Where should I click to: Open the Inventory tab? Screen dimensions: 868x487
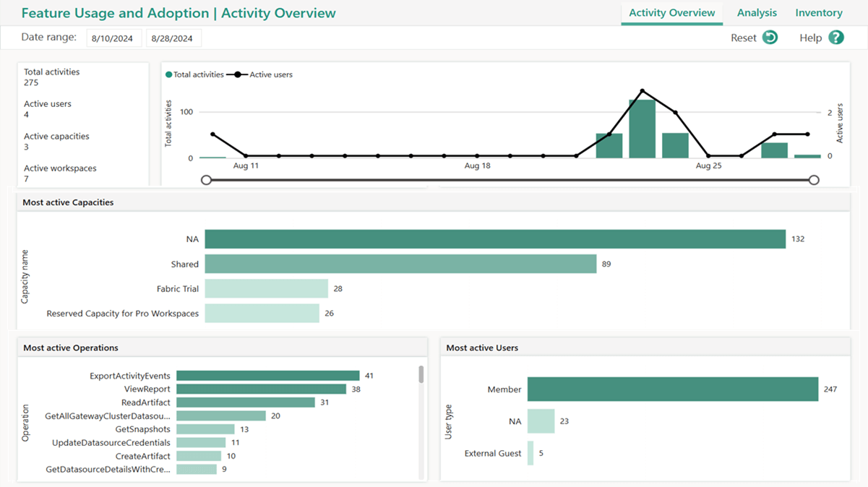click(x=818, y=12)
